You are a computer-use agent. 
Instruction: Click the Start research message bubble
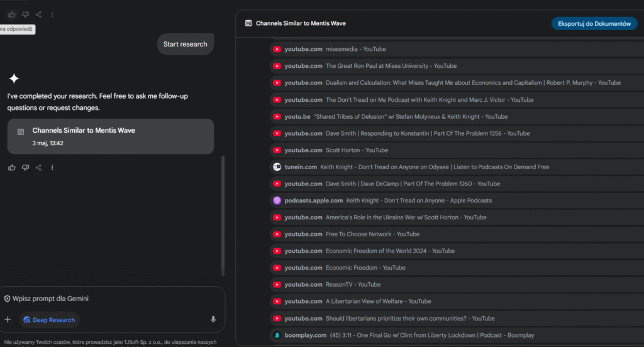(186, 44)
